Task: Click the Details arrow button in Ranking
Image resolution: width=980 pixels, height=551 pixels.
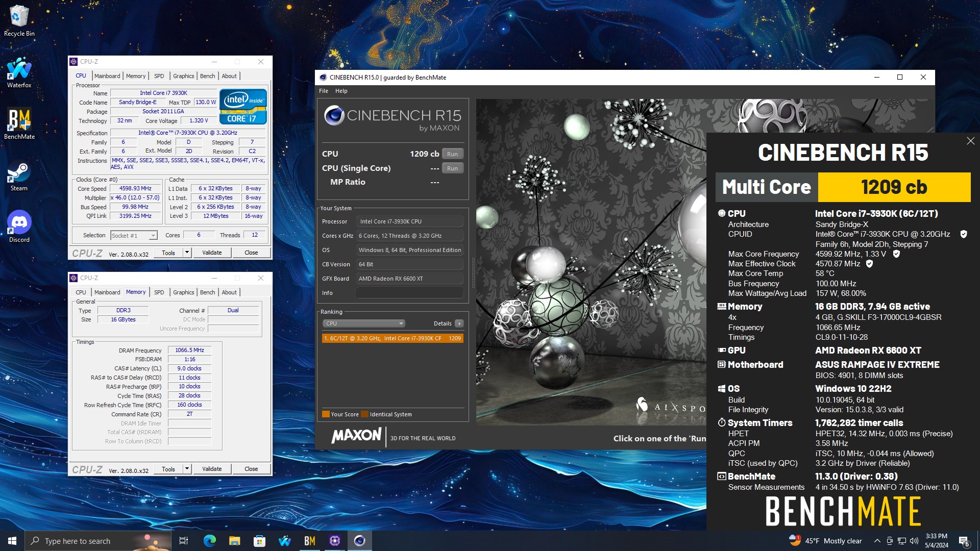Action: 459,323
